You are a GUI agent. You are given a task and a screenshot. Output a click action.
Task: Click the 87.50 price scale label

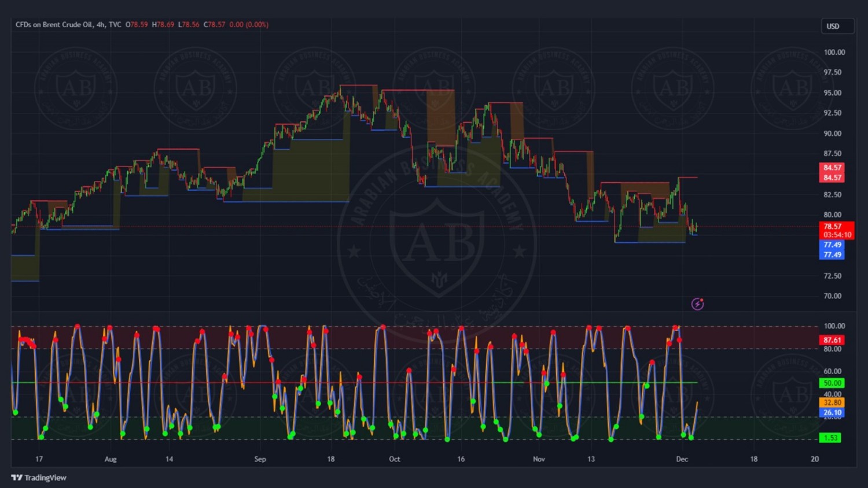coord(832,153)
